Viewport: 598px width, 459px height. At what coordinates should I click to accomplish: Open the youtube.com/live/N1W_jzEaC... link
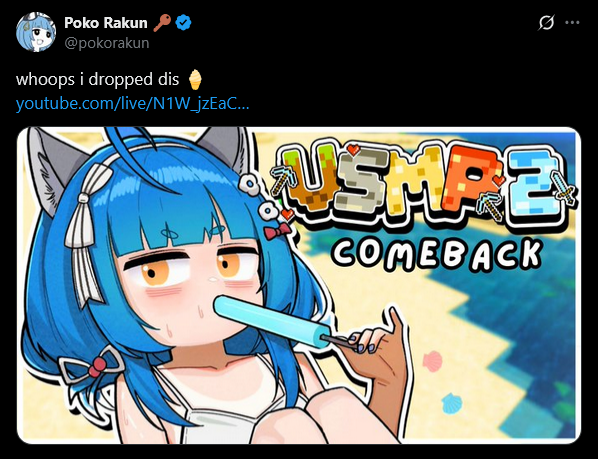(x=132, y=103)
